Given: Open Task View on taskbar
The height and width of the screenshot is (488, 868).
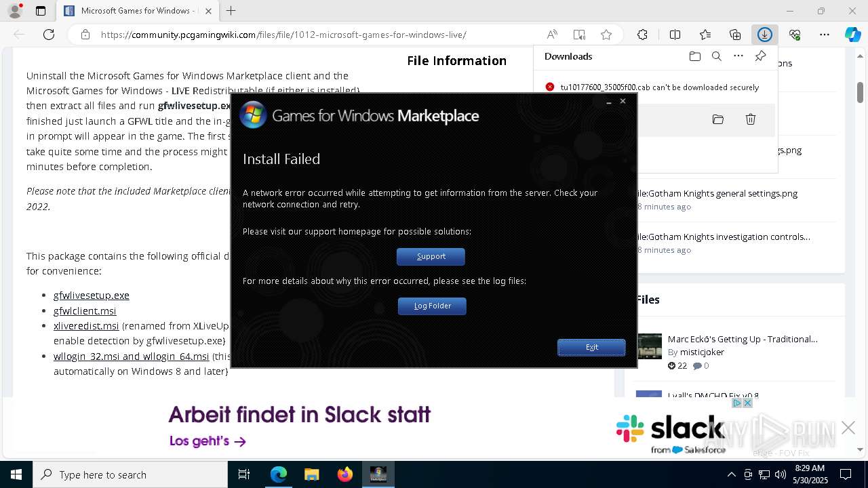Looking at the screenshot, I should point(244,474).
